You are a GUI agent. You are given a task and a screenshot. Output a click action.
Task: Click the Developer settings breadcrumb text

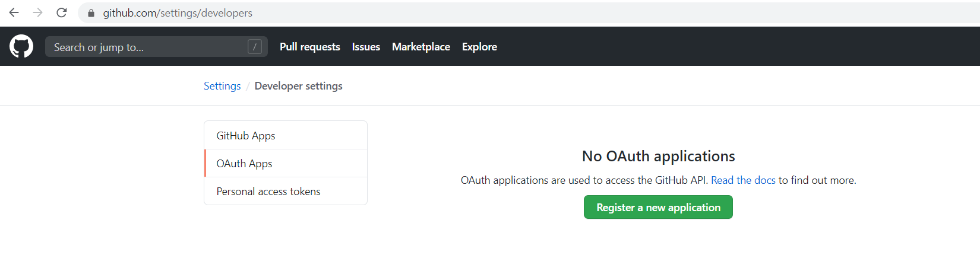pos(298,86)
